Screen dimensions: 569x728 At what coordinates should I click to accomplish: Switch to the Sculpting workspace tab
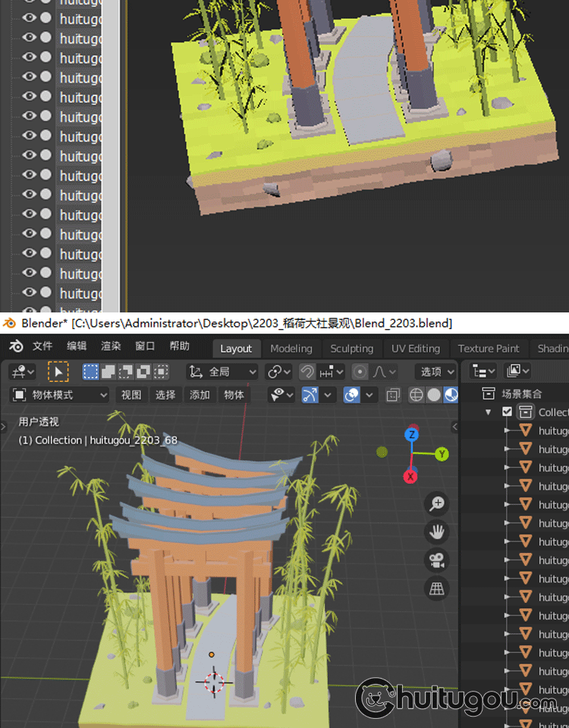[x=351, y=348]
